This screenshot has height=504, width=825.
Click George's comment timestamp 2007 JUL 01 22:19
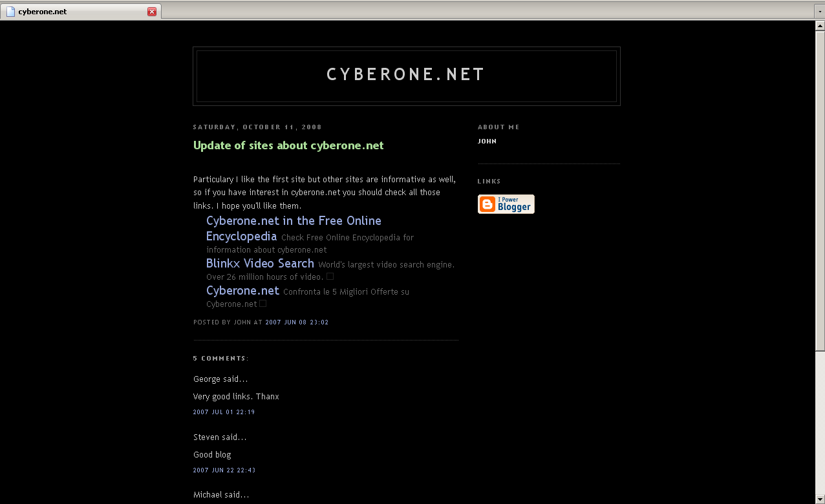pyautogui.click(x=224, y=412)
